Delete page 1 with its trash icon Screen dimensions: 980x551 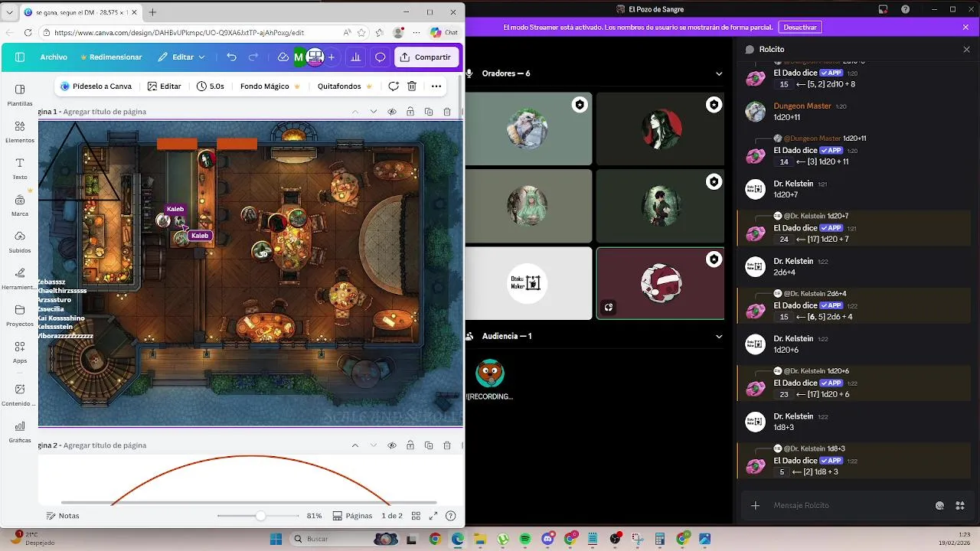447,112
